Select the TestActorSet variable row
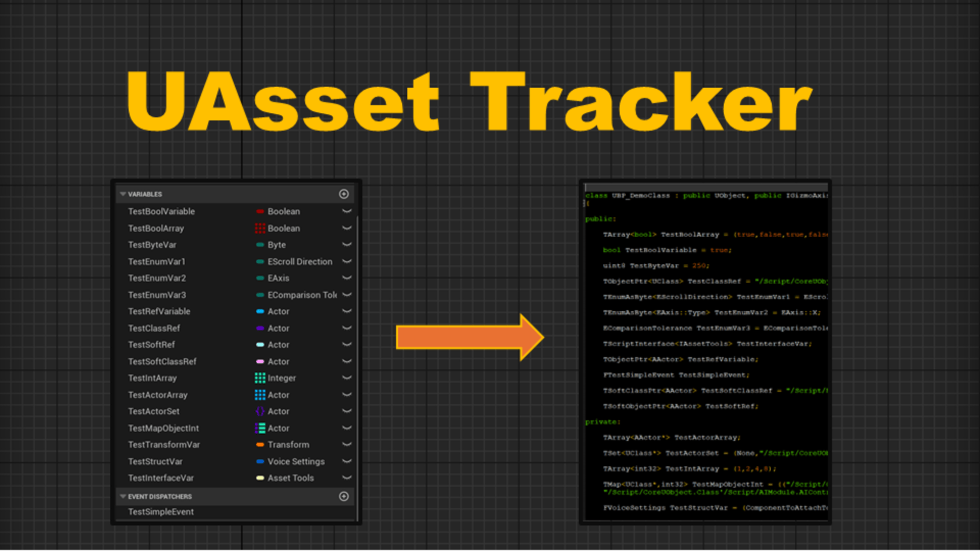The image size is (980, 551). click(x=236, y=411)
